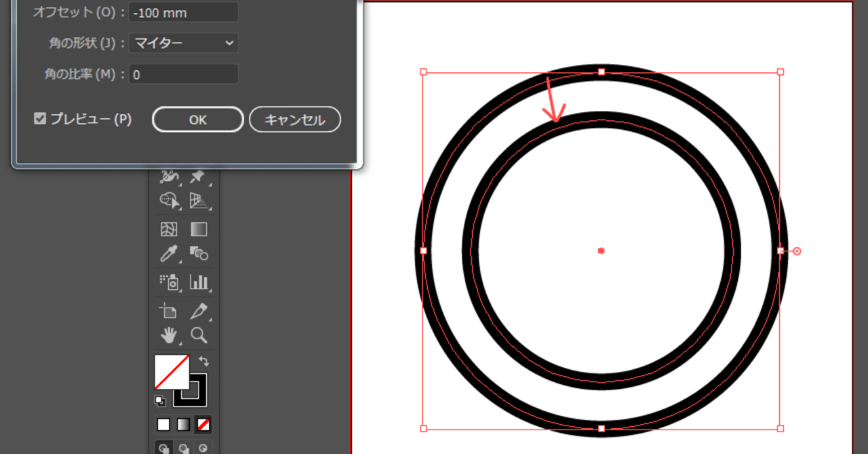
Task: Click the キャンセル button
Action: pos(295,120)
